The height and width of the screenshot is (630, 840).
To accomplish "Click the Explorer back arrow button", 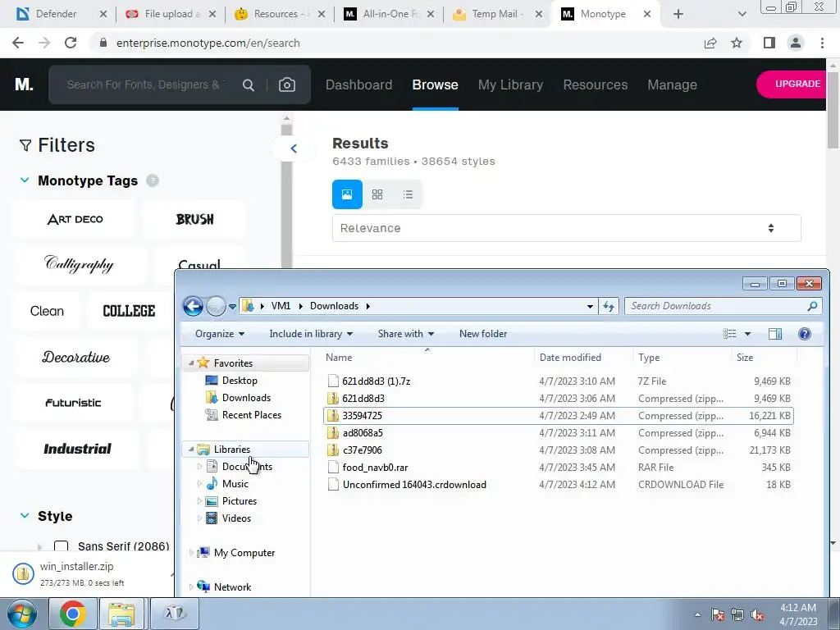I will click(193, 306).
